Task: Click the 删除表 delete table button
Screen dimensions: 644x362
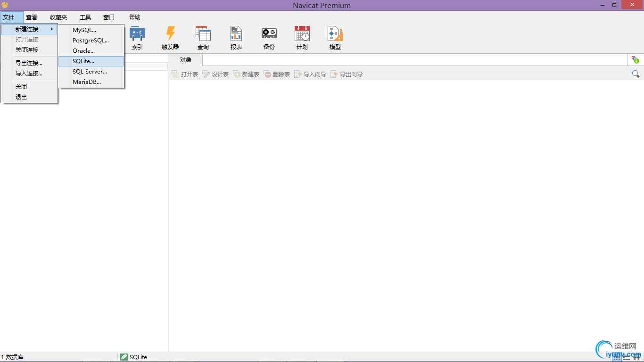Action: 277,74
